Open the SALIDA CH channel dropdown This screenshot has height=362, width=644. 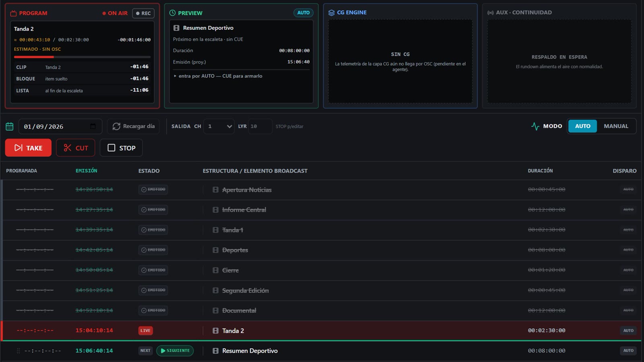point(219,126)
